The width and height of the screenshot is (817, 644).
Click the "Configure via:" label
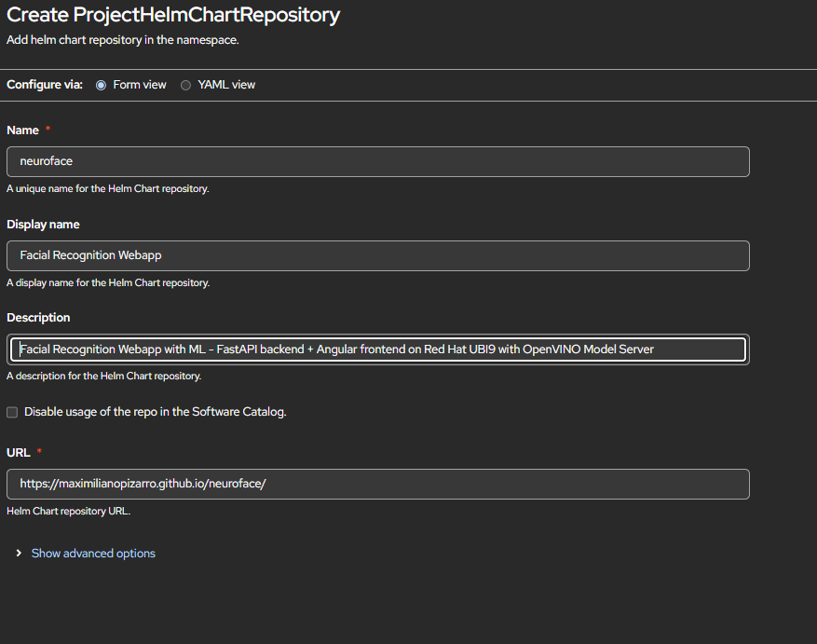(44, 84)
